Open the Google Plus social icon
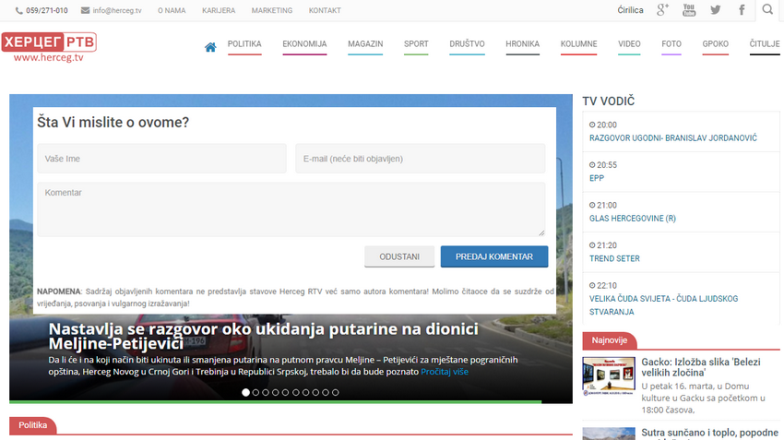 click(x=662, y=10)
